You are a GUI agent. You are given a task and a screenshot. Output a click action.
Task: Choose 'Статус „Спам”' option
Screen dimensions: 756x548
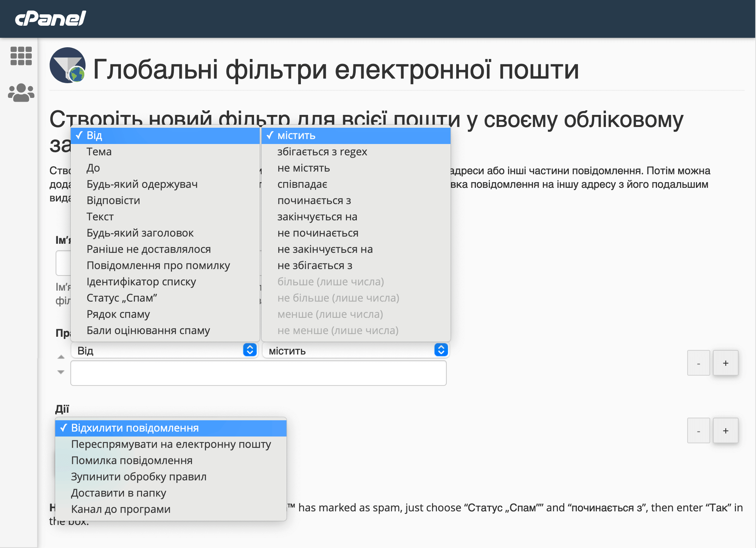click(x=165, y=298)
